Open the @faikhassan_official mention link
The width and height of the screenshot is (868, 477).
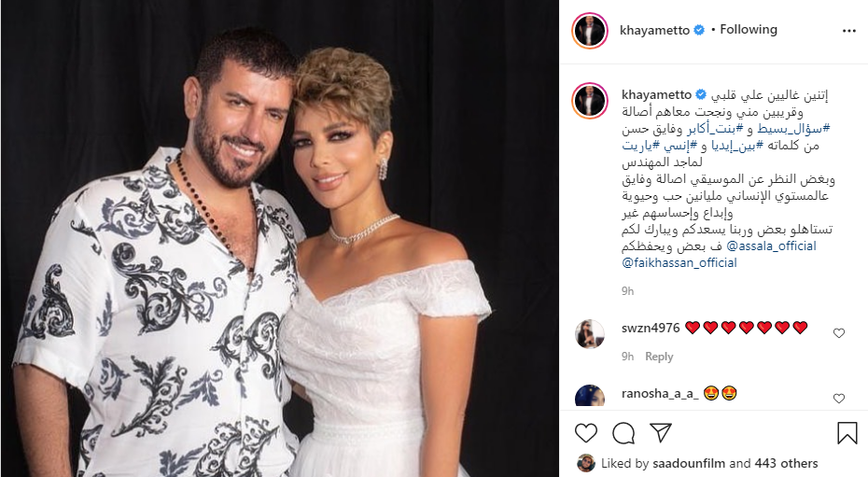pyautogui.click(x=679, y=262)
